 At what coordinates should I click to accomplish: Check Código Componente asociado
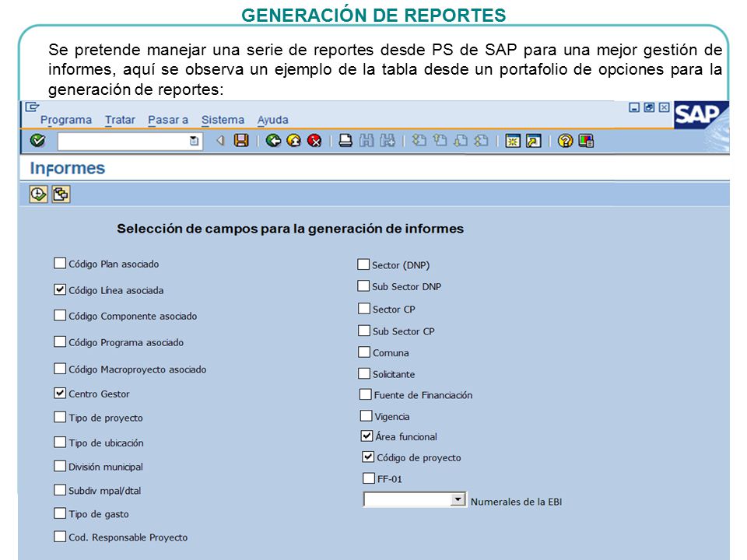[60, 315]
